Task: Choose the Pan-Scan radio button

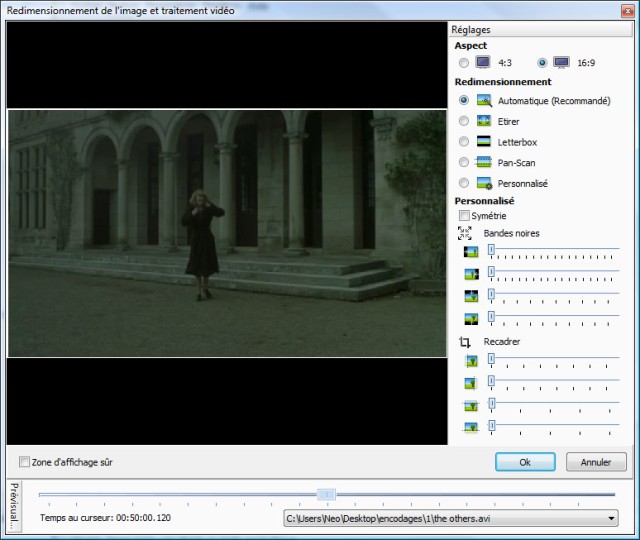Action: coord(464,162)
